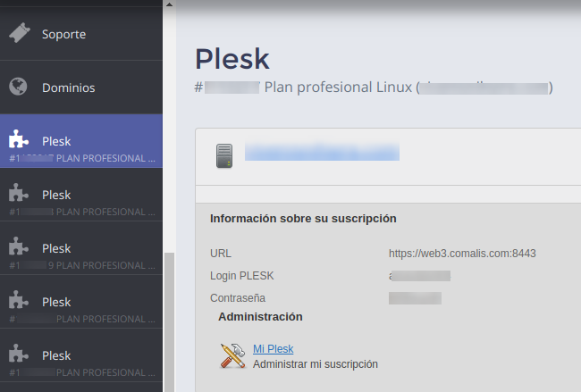This screenshot has width=581, height=392.
Task: Click the Soporte ticket icon
Action: (20, 33)
